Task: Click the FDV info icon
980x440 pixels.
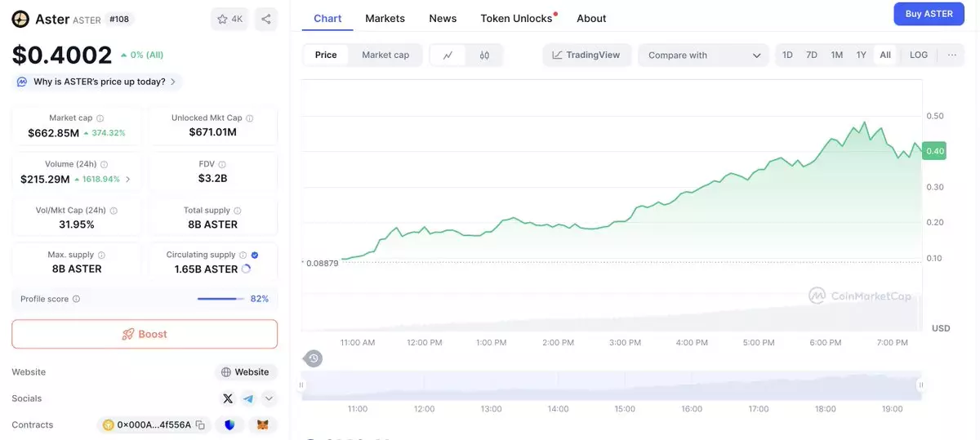Action: 222,165
